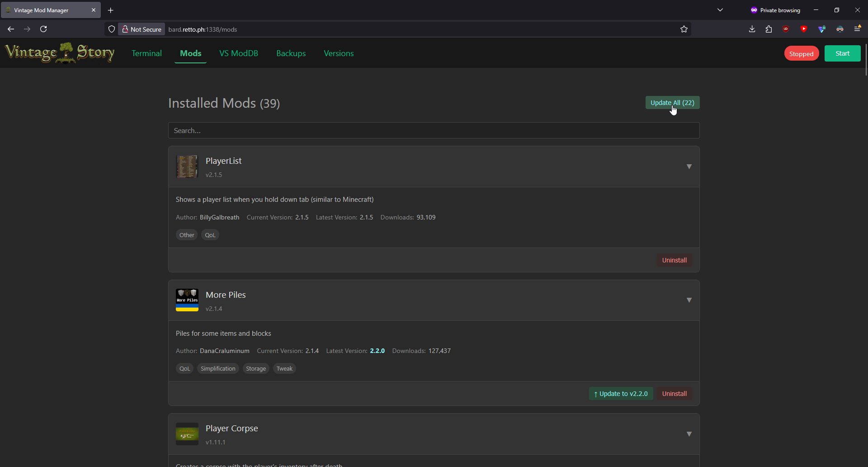Click the tracking protection shield icon
The width and height of the screenshot is (868, 467).
(112, 29)
